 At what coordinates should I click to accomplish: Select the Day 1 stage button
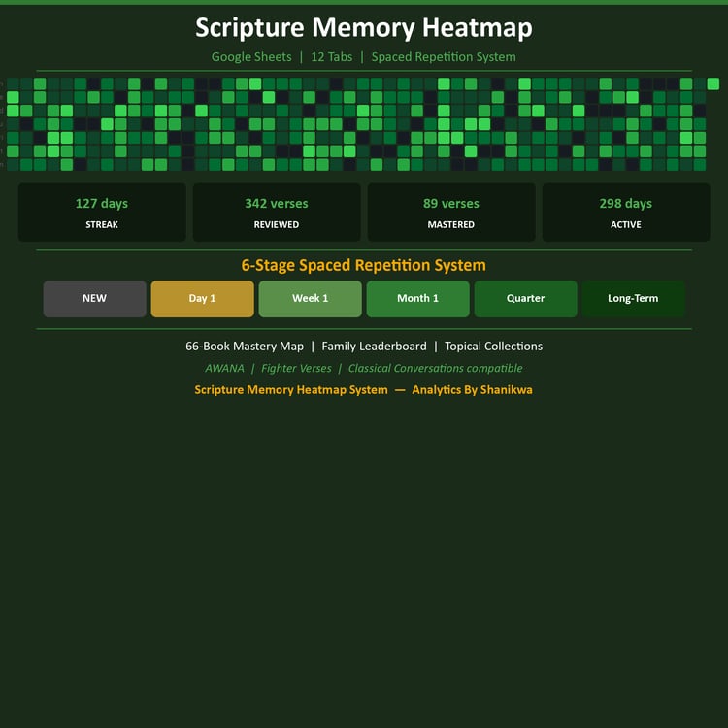point(203,299)
